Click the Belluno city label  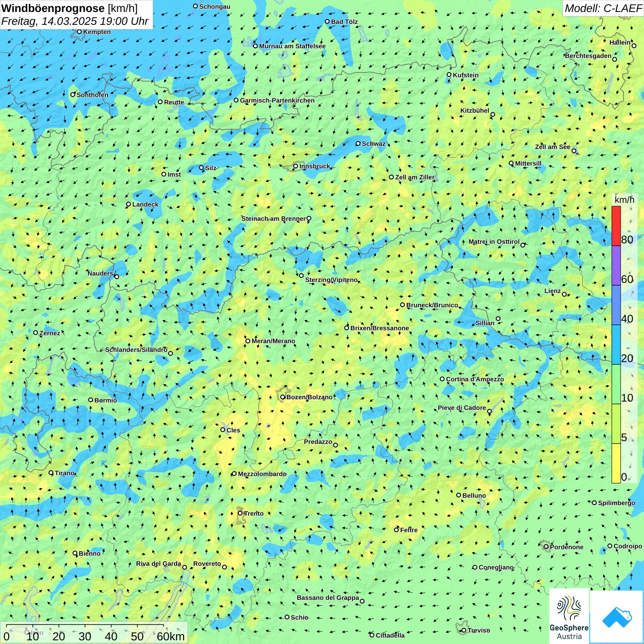(x=474, y=495)
